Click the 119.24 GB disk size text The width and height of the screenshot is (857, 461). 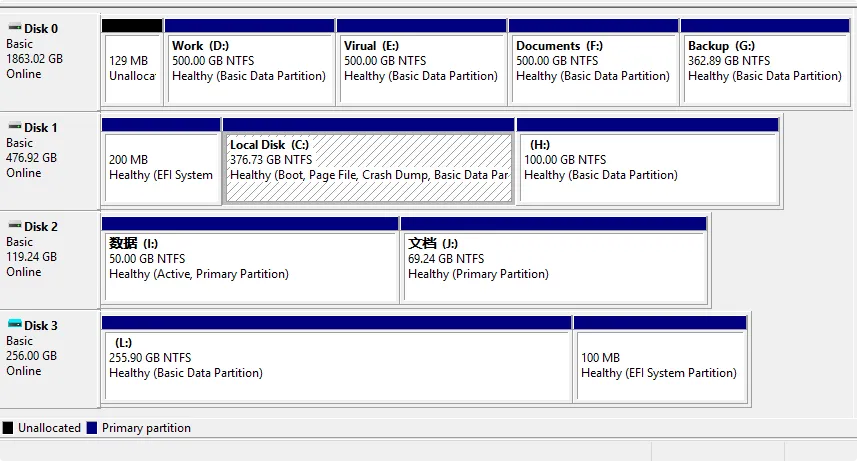(31, 256)
